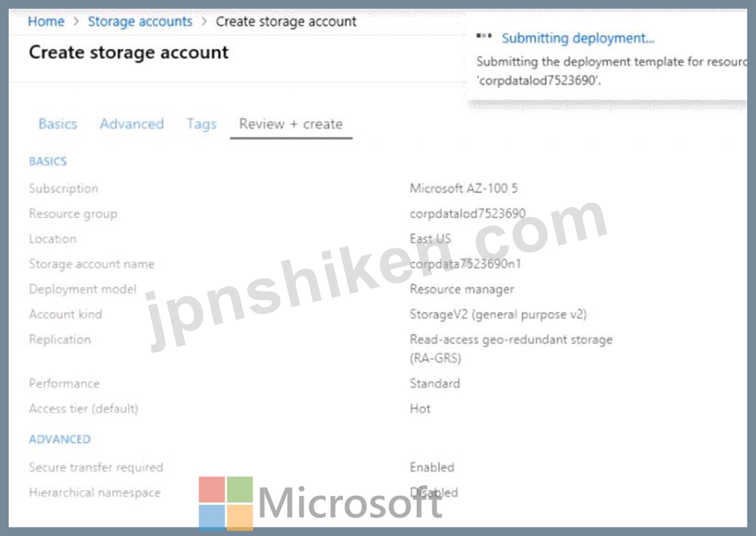Click the Secure transfer required label

coord(96,467)
